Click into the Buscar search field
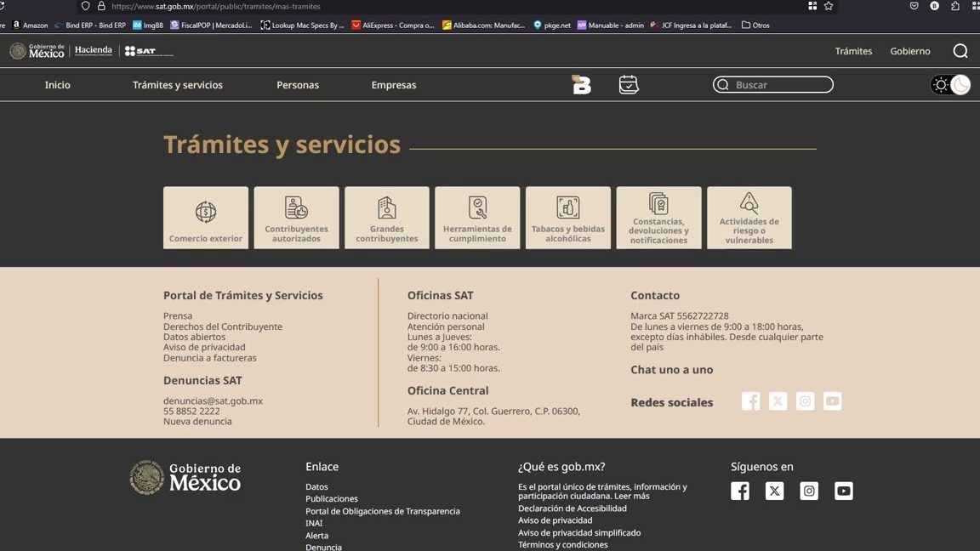The image size is (980, 551). (779, 85)
